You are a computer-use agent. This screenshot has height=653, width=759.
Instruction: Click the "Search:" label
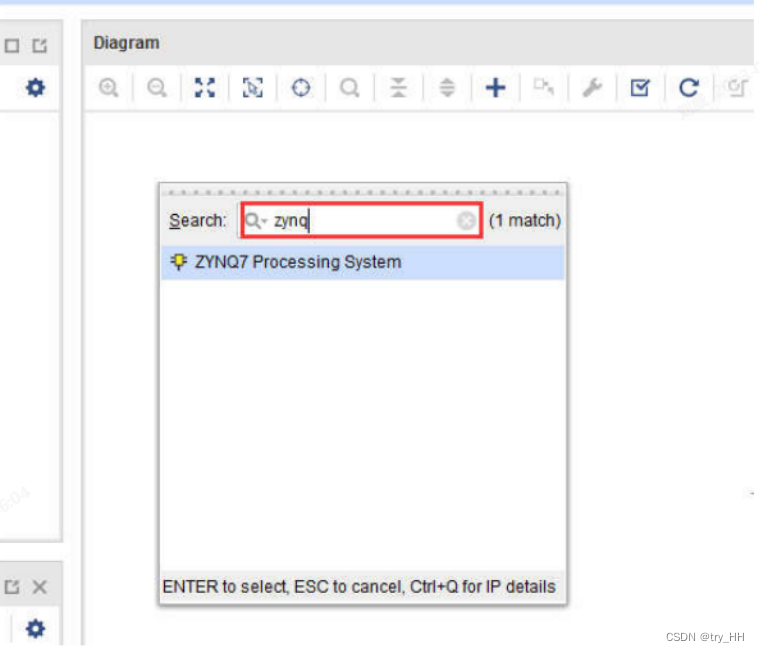(197, 221)
